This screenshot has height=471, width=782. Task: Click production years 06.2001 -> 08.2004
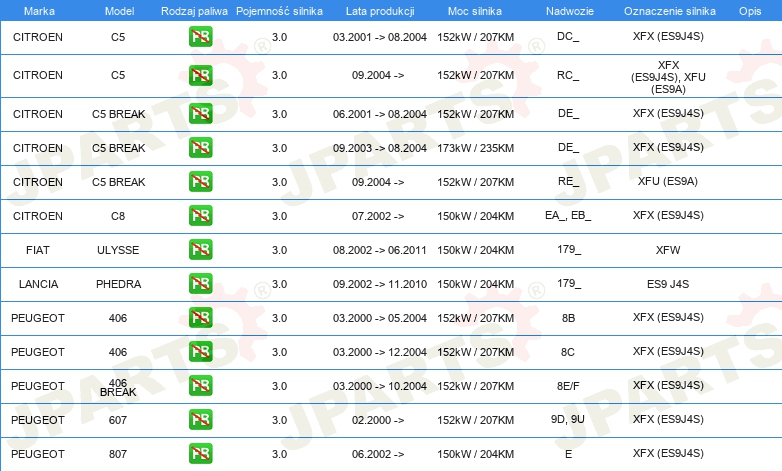click(380, 114)
